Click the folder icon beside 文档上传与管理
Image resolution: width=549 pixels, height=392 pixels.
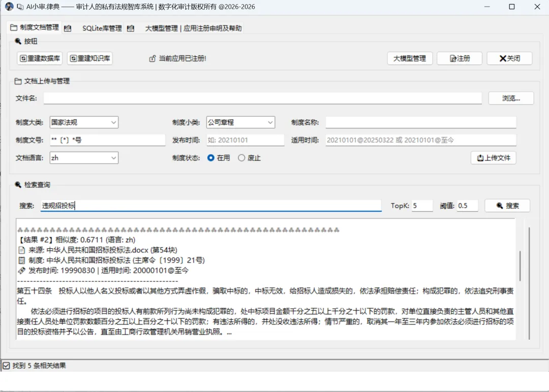18,81
